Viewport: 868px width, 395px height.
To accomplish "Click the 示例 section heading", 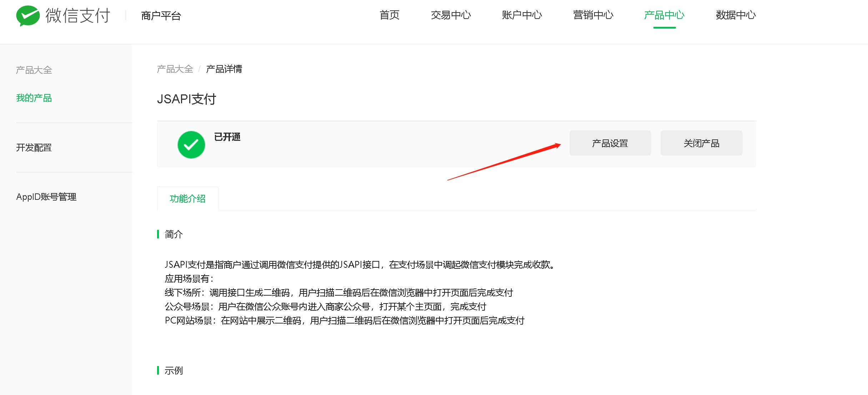I will click(x=174, y=371).
